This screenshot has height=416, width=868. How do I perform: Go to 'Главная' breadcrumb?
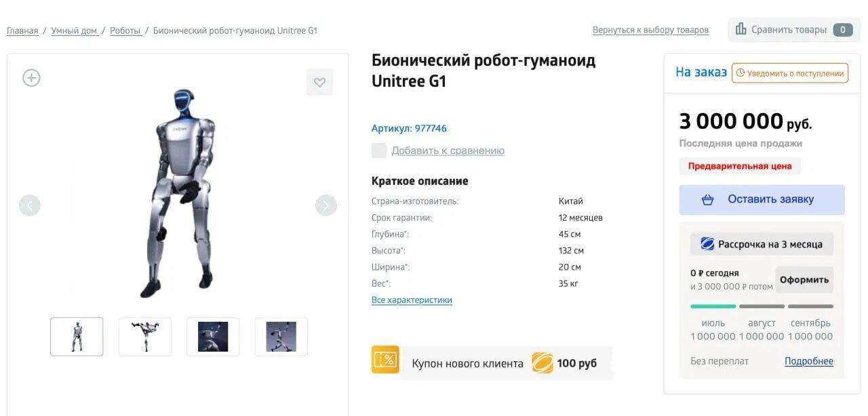pos(22,30)
